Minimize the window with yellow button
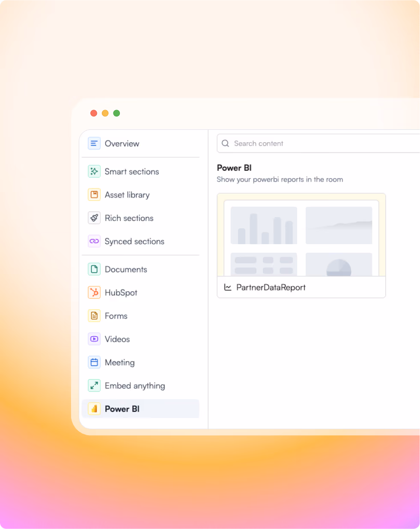Screen dimensions: 420x529 click(105, 113)
